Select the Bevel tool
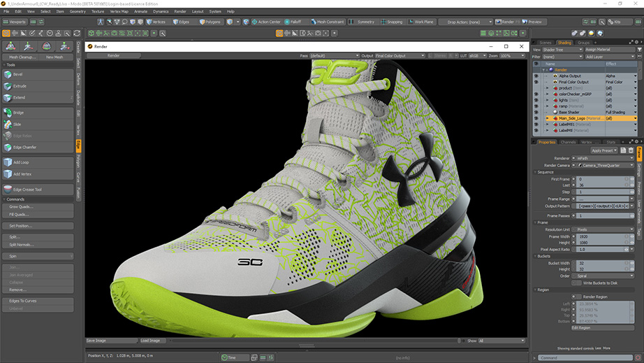The image size is (644, 363). tap(19, 73)
